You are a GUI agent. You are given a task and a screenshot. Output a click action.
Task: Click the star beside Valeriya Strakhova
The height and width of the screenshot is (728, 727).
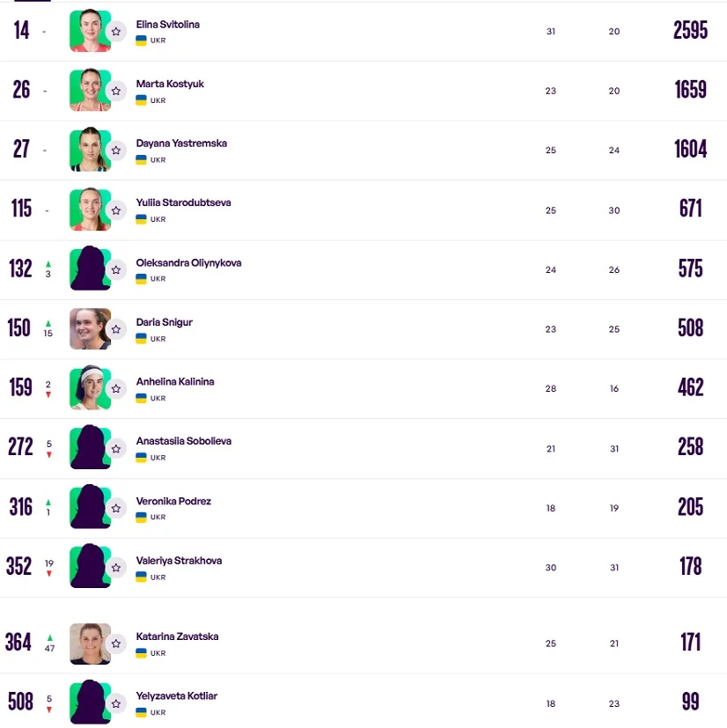coord(116,568)
